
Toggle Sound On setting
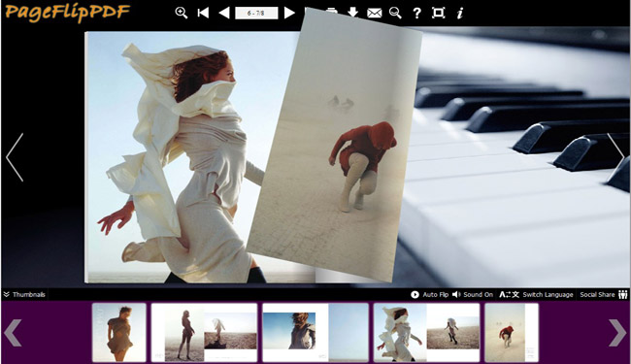tap(473, 294)
